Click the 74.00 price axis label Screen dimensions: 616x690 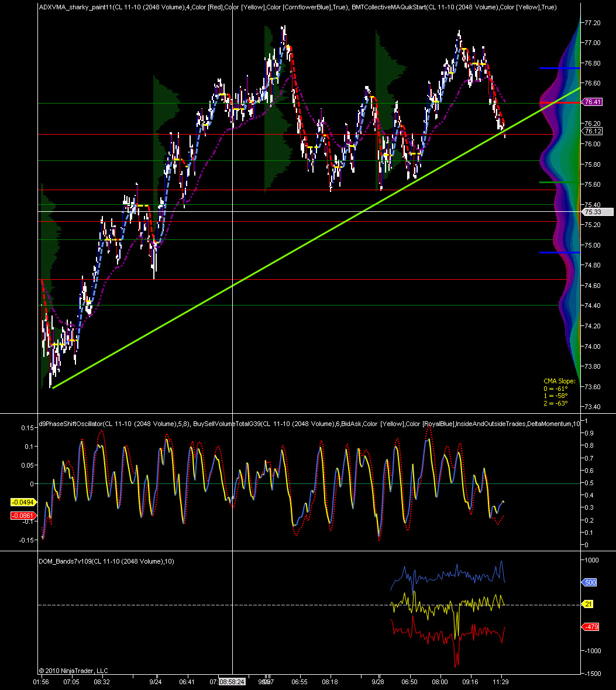point(592,346)
